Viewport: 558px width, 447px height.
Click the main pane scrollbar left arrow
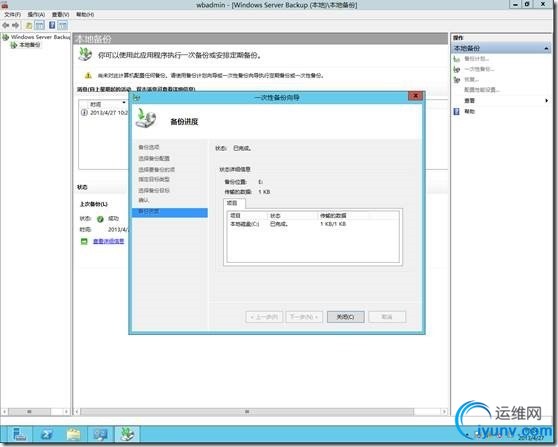pos(77,412)
